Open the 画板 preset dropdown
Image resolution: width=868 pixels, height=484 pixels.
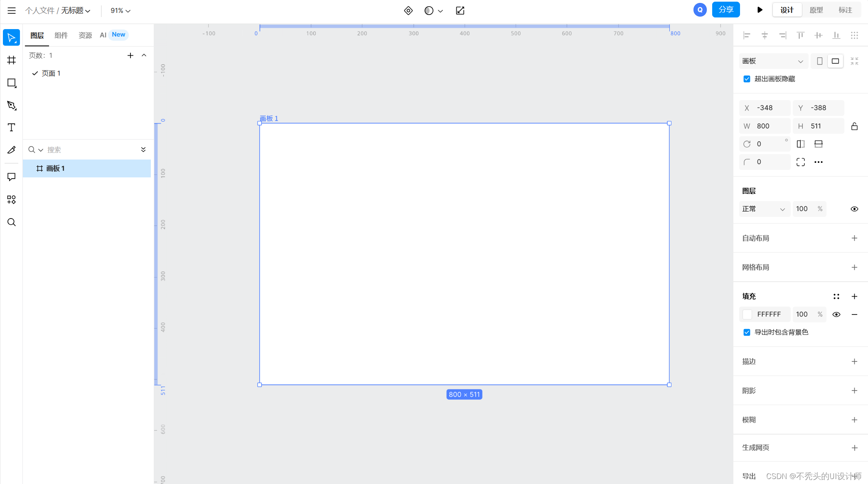(x=773, y=61)
